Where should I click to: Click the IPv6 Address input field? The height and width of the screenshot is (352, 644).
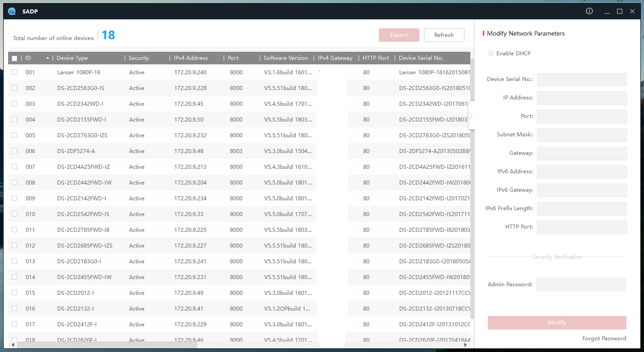pos(582,172)
